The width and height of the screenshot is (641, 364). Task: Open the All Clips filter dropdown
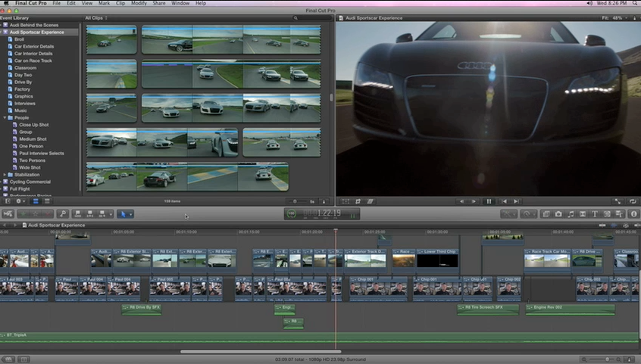[96, 18]
